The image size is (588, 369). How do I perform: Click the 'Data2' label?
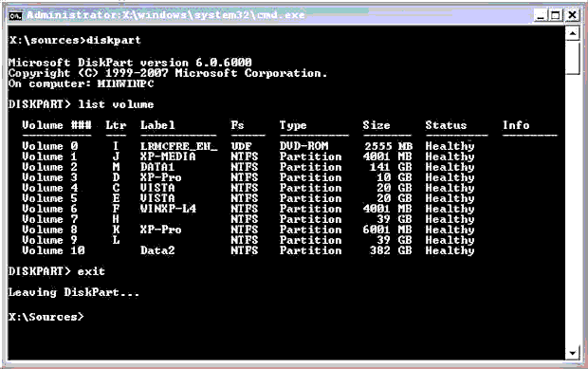[157, 250]
